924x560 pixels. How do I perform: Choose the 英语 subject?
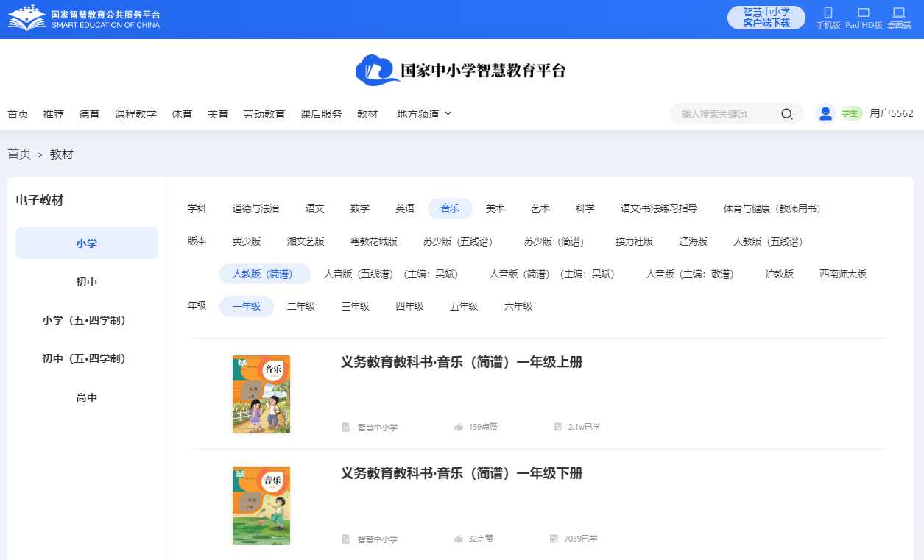point(405,209)
